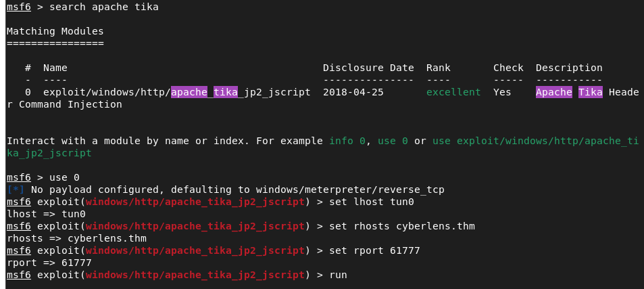Click the highlighted "apache" in the module name
644x289 pixels.
point(189,92)
